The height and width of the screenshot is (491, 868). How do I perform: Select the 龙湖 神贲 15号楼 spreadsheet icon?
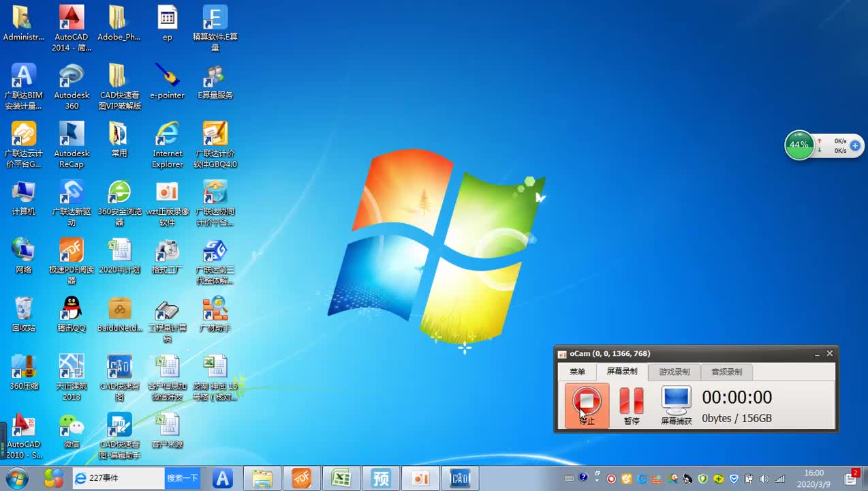coord(215,376)
